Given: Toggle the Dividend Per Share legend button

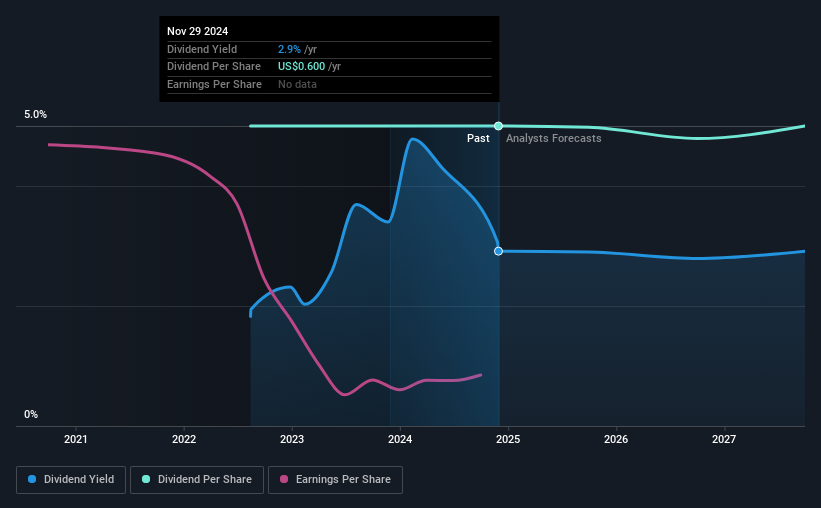Looking at the screenshot, I should point(197,480).
